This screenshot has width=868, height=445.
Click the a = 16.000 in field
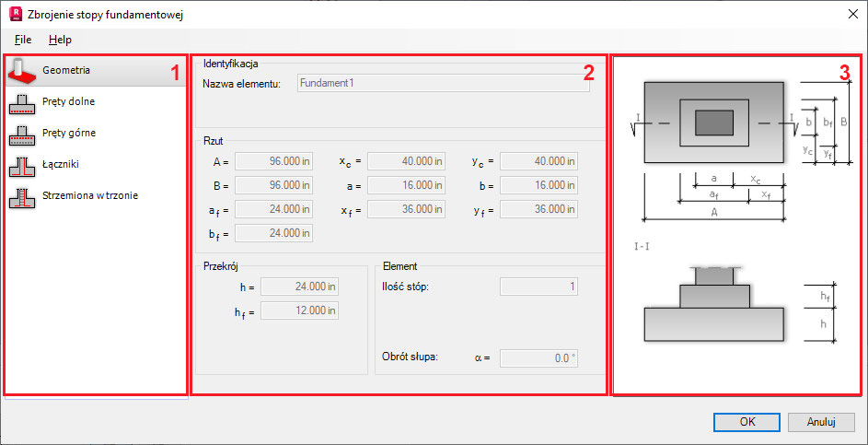(406, 186)
